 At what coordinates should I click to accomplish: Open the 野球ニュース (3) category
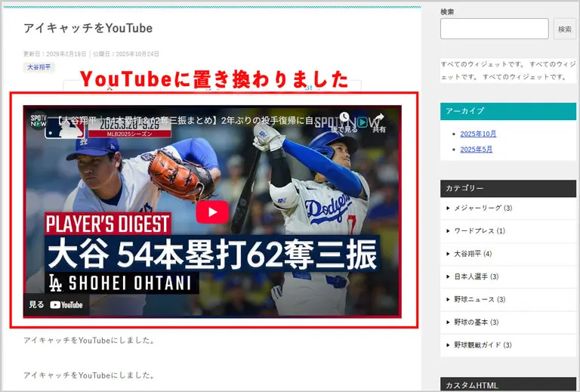click(x=480, y=299)
